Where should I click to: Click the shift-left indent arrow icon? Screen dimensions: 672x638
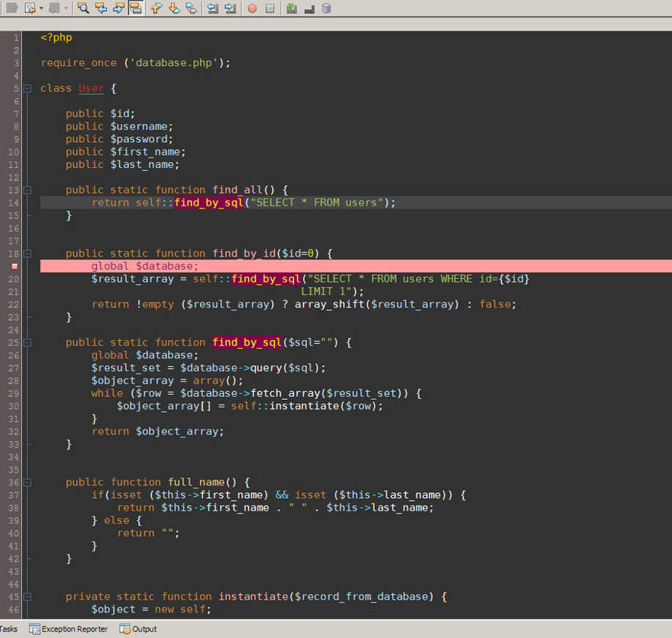pyautogui.click(x=214, y=8)
